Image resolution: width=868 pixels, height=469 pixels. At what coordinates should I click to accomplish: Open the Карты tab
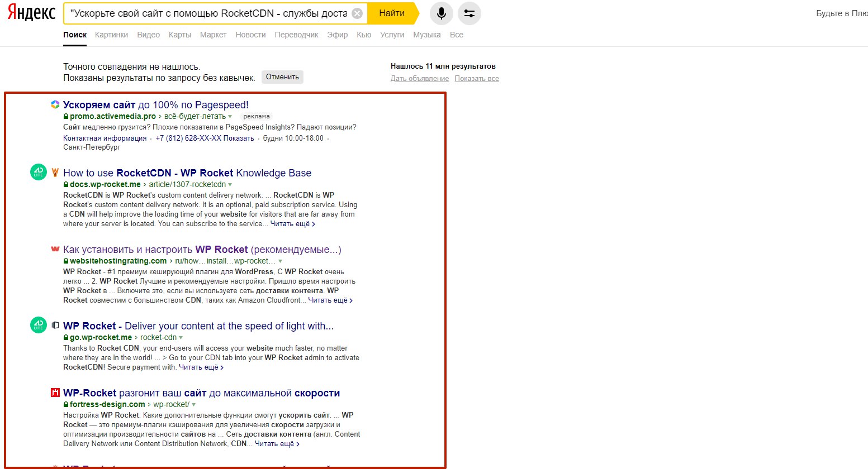click(180, 35)
